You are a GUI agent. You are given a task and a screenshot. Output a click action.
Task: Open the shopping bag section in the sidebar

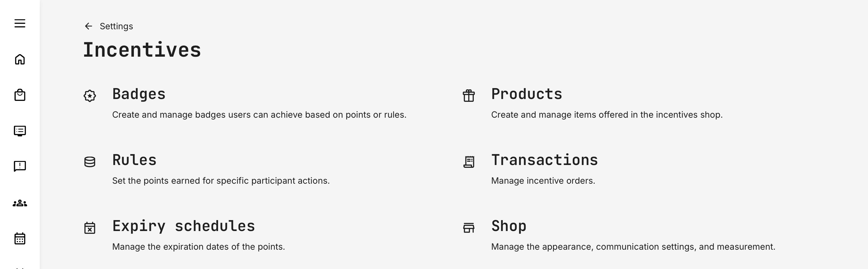[20, 96]
